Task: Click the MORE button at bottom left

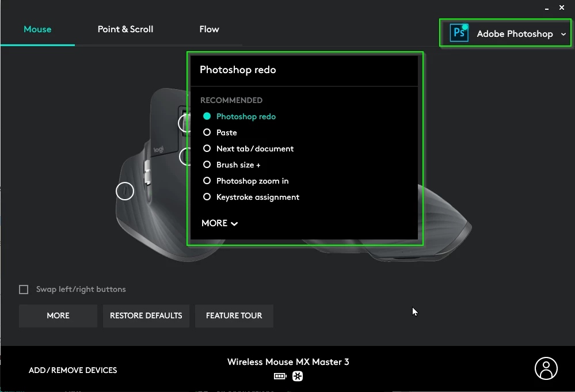Action: 58,315
